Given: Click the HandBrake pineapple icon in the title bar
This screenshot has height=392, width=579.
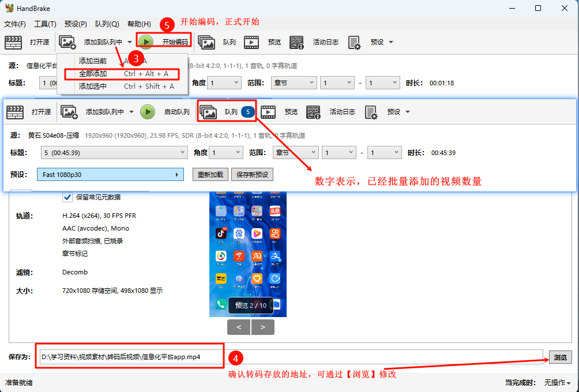Looking at the screenshot, I should pyautogui.click(x=9, y=8).
